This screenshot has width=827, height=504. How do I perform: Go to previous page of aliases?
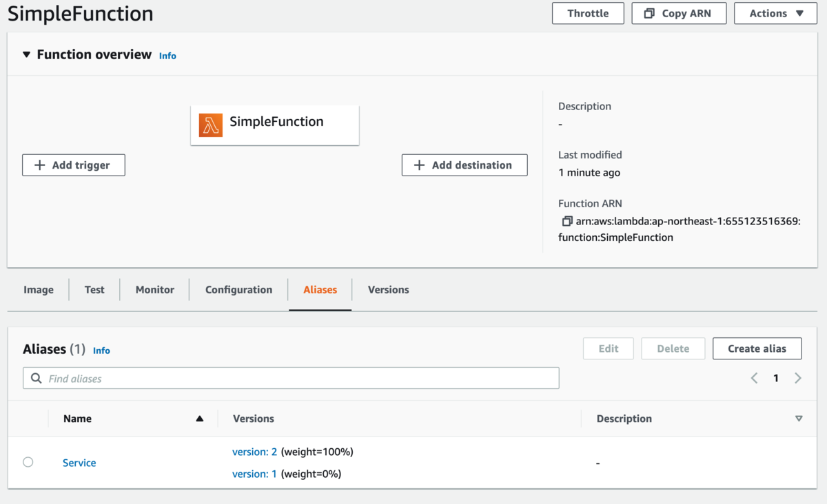click(754, 378)
